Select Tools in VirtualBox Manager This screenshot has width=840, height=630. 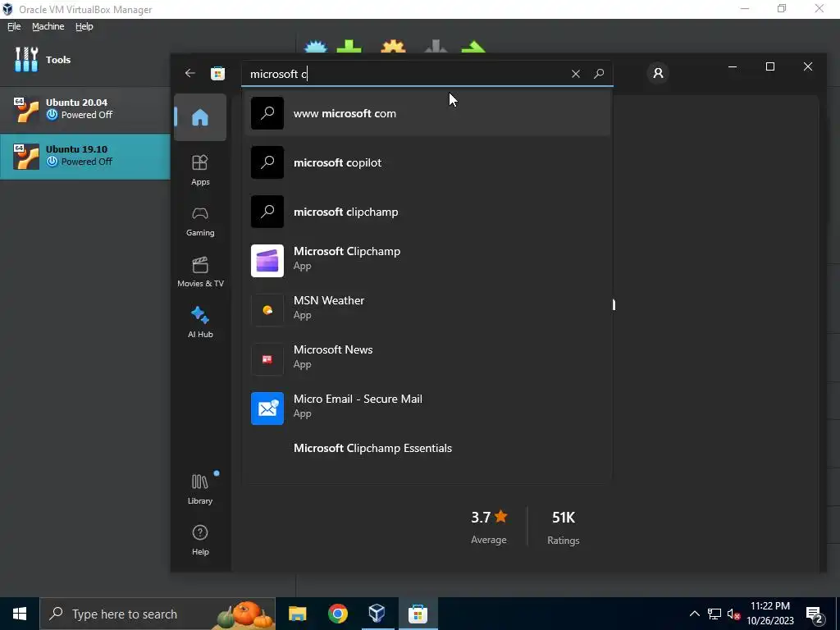[85, 59]
